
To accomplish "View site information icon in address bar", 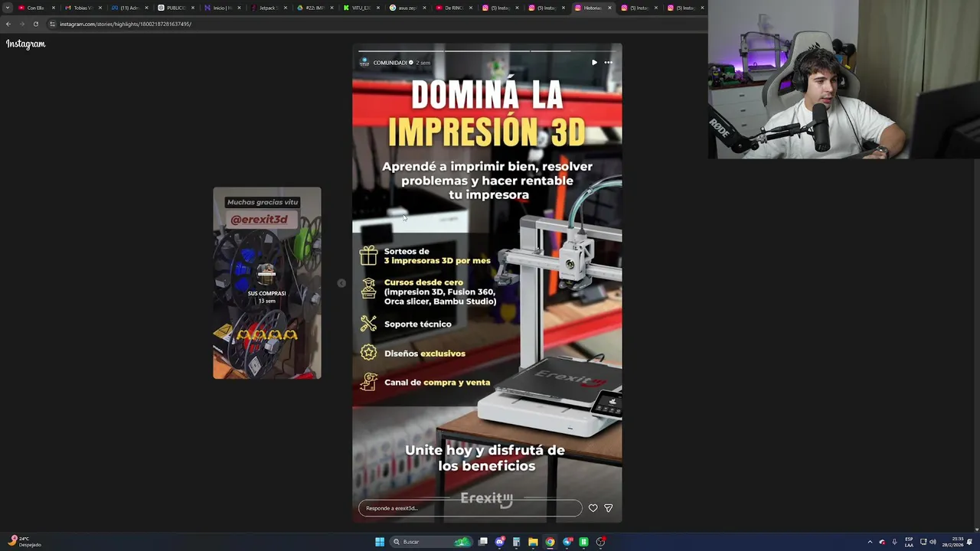I will [52, 24].
